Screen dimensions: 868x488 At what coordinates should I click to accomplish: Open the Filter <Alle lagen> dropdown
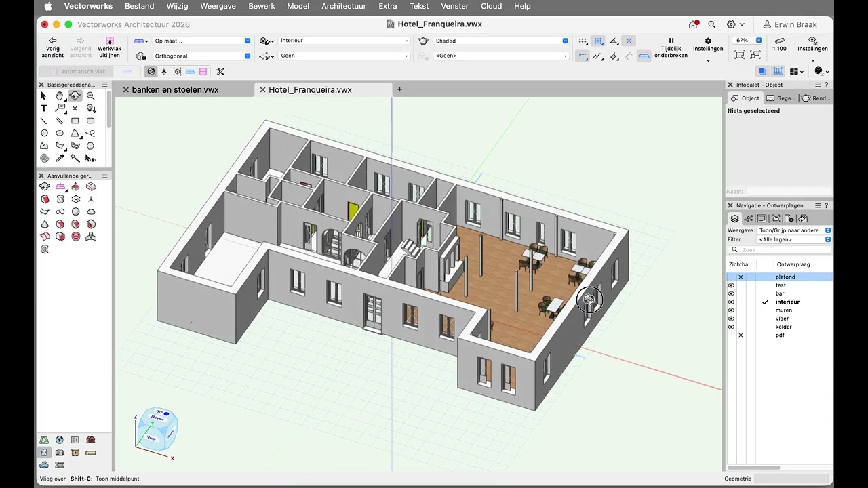click(794, 239)
